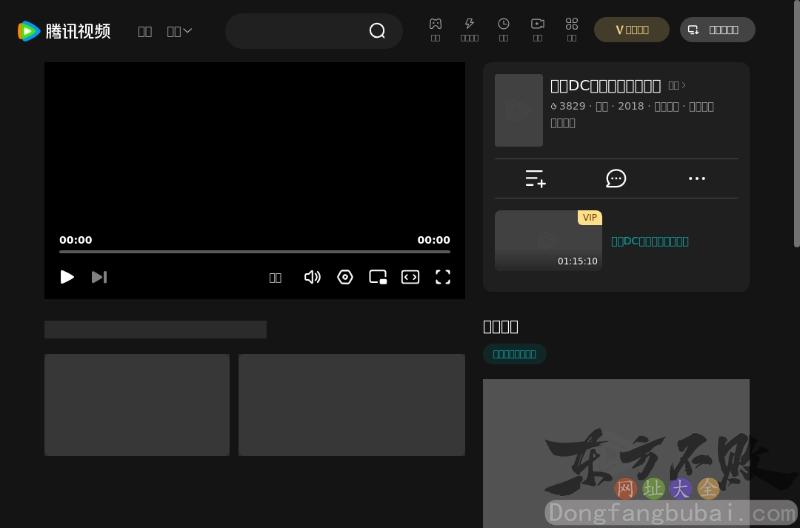Toggle picture-in-picture mode

coord(378,277)
